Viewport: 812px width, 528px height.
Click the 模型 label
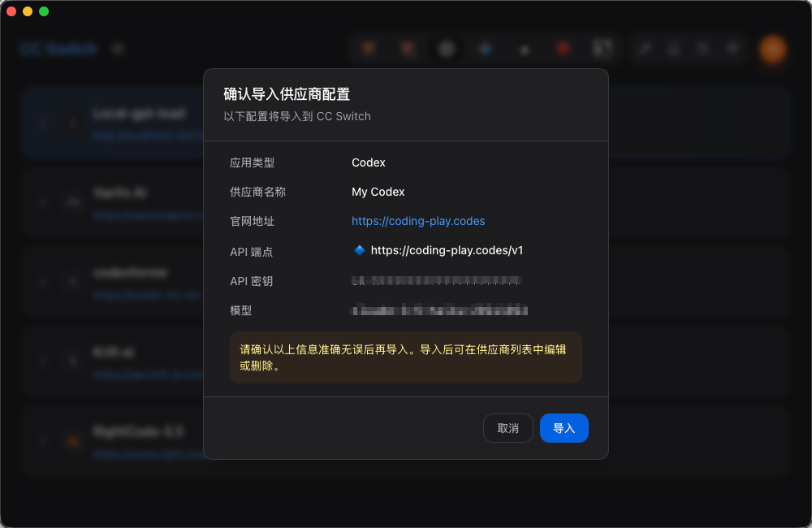pos(241,310)
